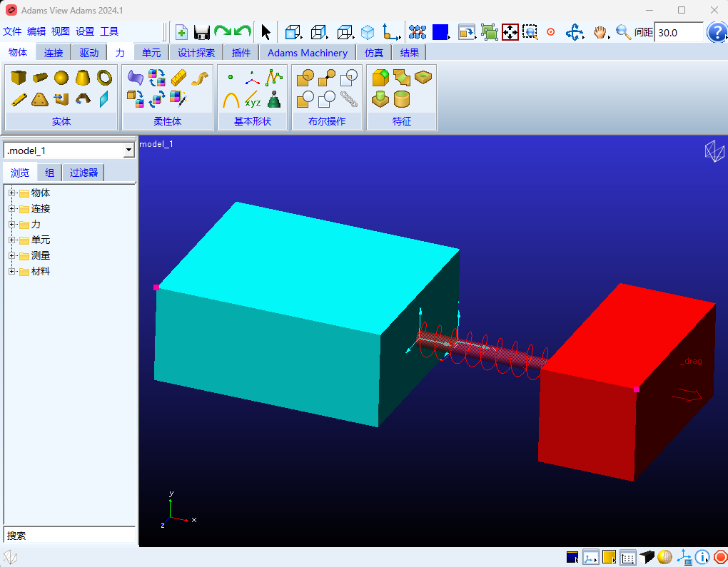This screenshot has width=728, height=567.
Task: Select the Cylinder solid tool
Action: [x=40, y=78]
